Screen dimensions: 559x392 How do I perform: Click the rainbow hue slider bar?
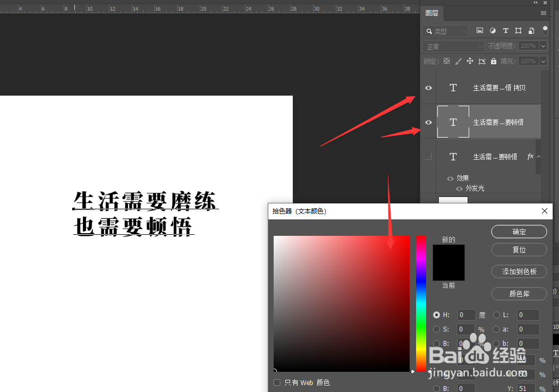(x=421, y=304)
